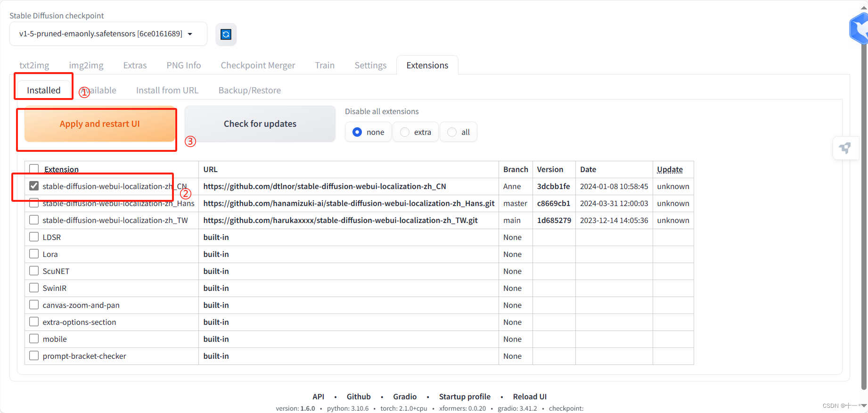868x413 pixels.
Task: Select 'none' for Disable all extensions
Action: 368,132
